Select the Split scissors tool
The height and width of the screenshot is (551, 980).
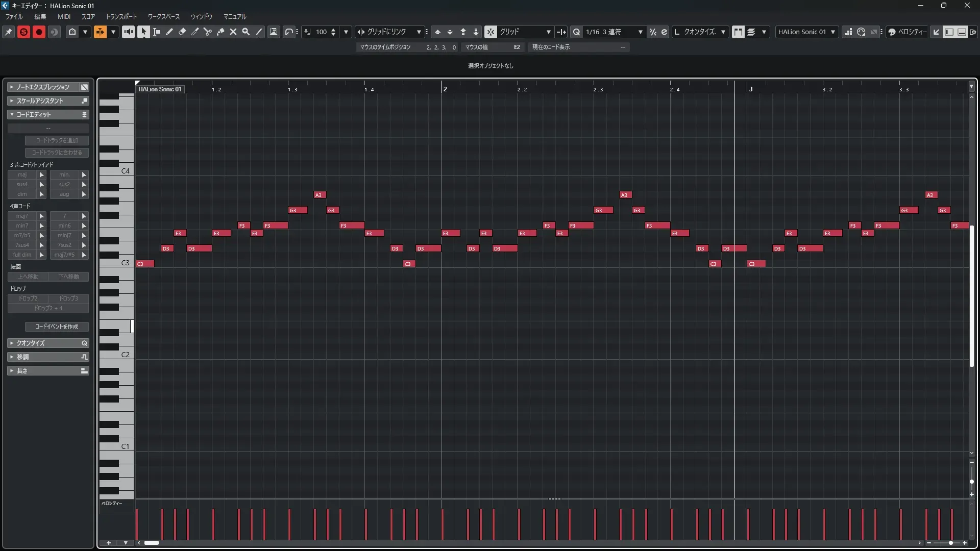coord(207,32)
